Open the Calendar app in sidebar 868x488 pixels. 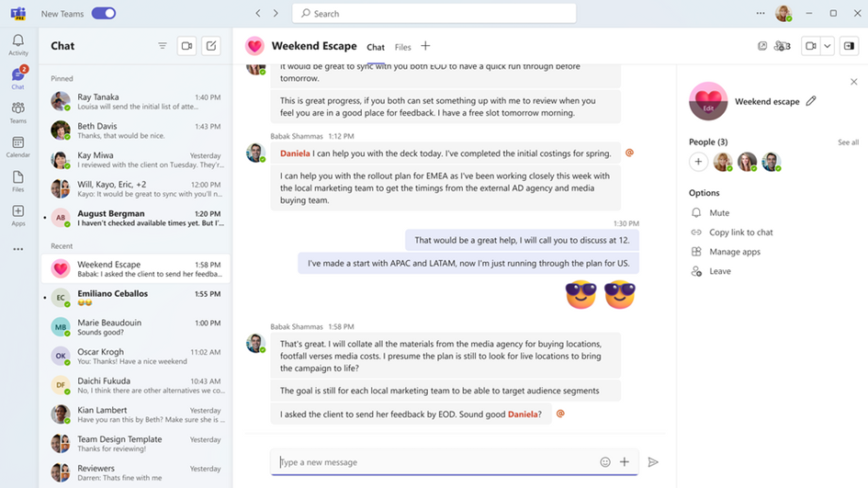pyautogui.click(x=17, y=147)
